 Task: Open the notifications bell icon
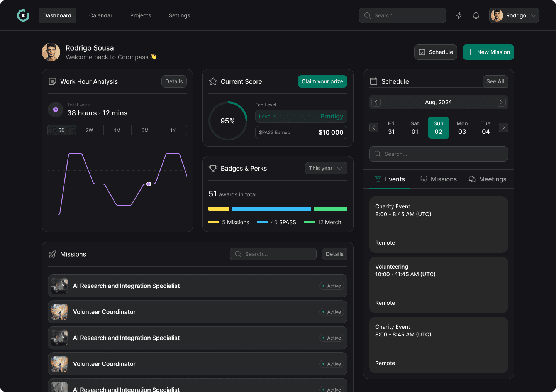[476, 15]
